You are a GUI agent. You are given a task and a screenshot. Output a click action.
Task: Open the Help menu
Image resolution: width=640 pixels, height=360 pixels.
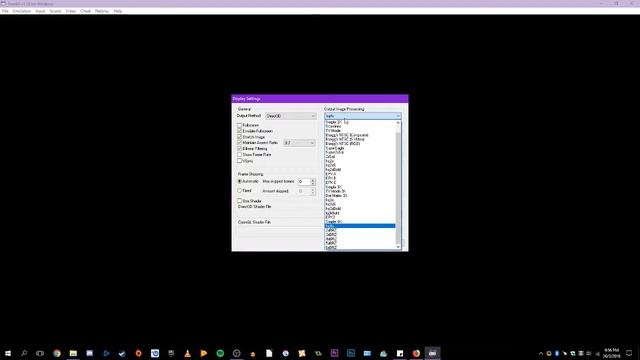point(118,11)
